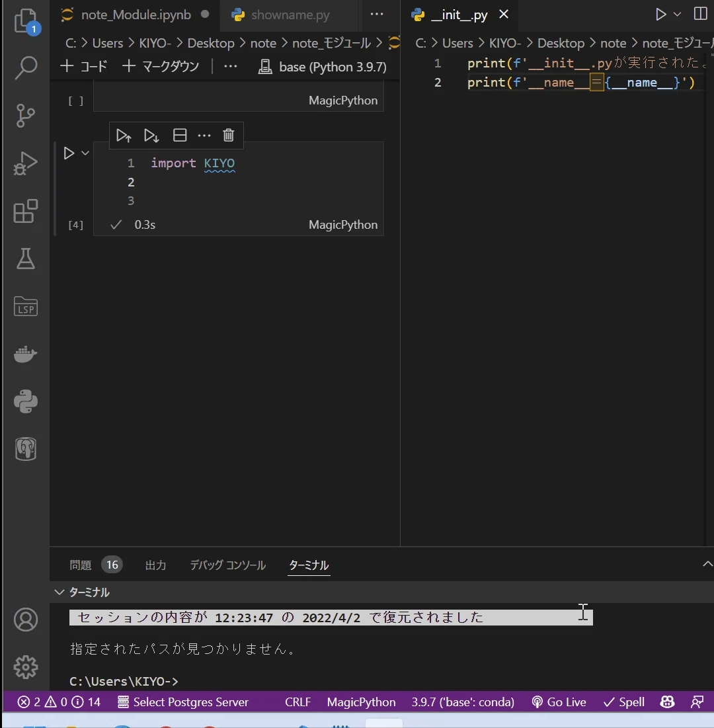Select the __init__.py editor tab
This screenshot has width=714, height=728.
point(459,15)
